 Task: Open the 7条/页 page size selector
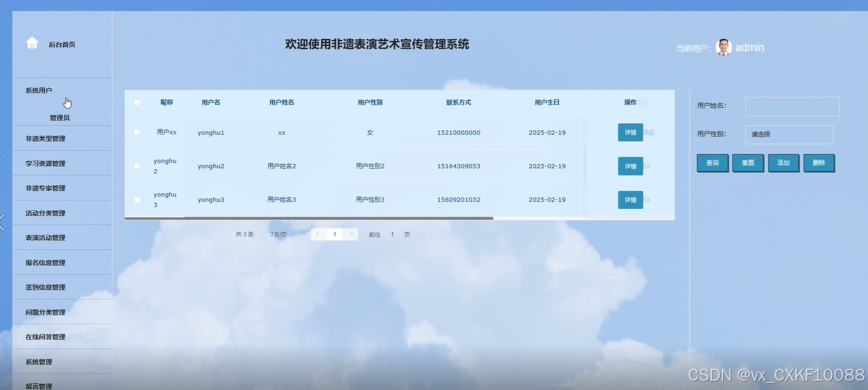(278, 234)
